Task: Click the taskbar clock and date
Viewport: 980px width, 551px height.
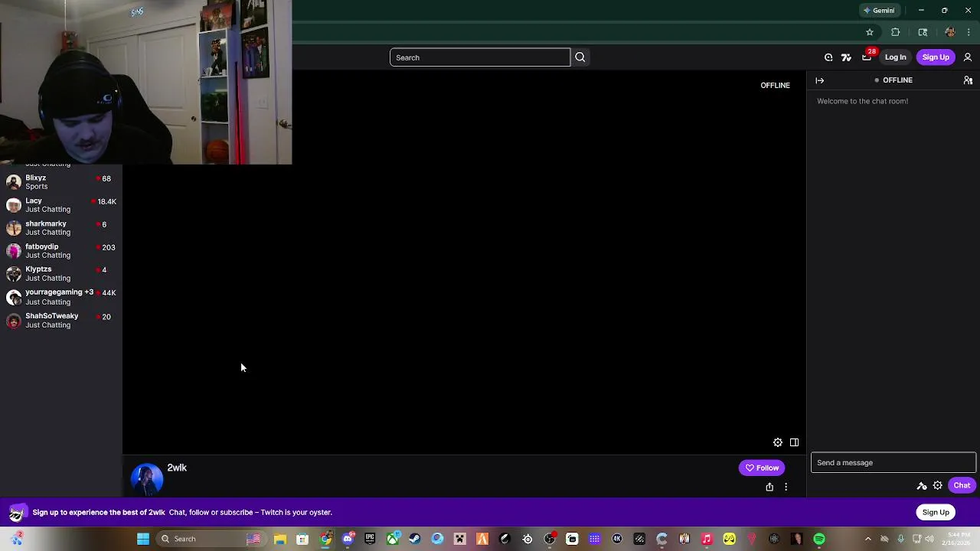Action: pos(958,539)
